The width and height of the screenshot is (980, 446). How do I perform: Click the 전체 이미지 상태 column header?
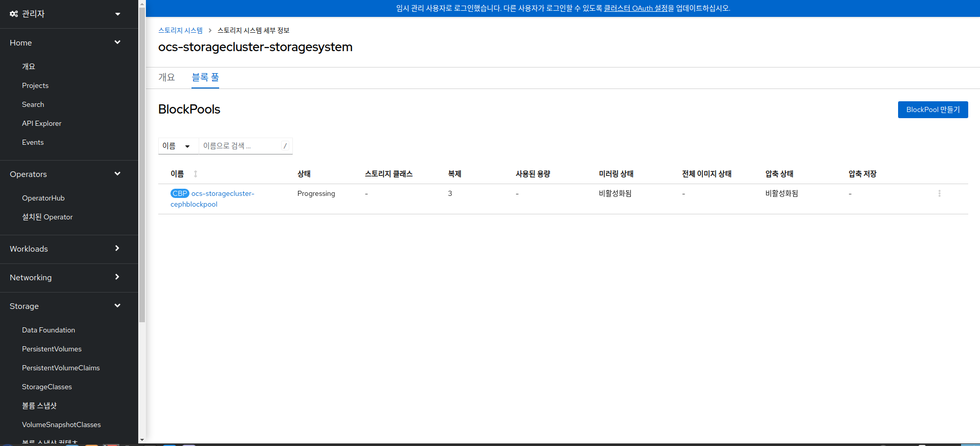(707, 174)
